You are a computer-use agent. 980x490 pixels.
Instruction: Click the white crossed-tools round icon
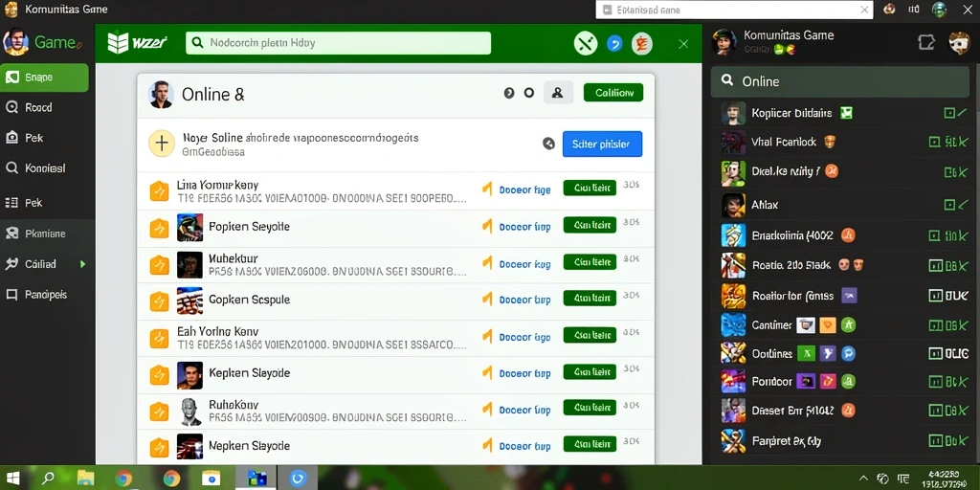586,43
